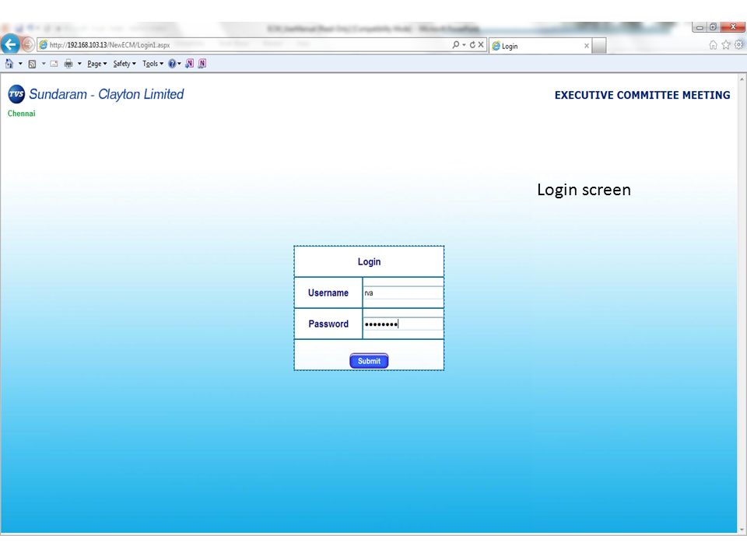Minimize the browser window
This screenshot has height=560, width=747.
[700, 27]
